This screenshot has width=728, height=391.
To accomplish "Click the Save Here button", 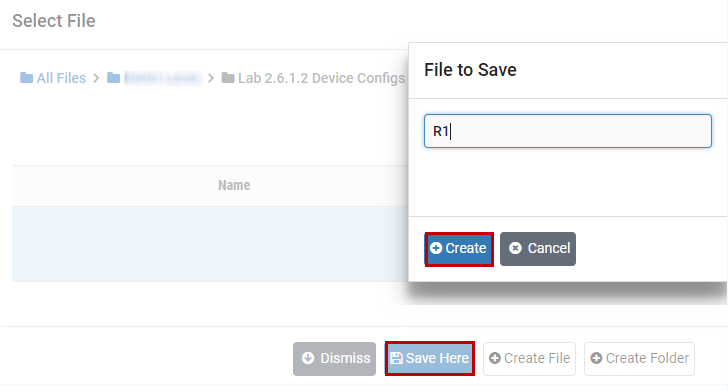I will click(429, 358).
